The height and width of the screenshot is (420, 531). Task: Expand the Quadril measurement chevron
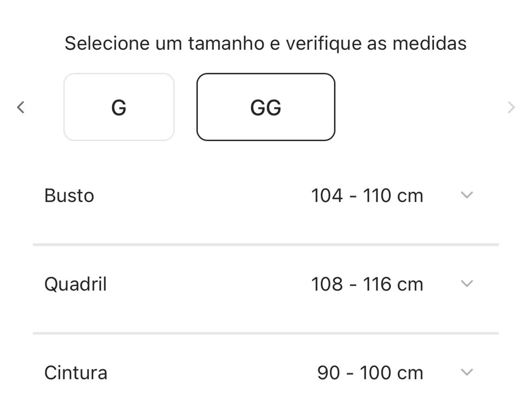tap(467, 283)
